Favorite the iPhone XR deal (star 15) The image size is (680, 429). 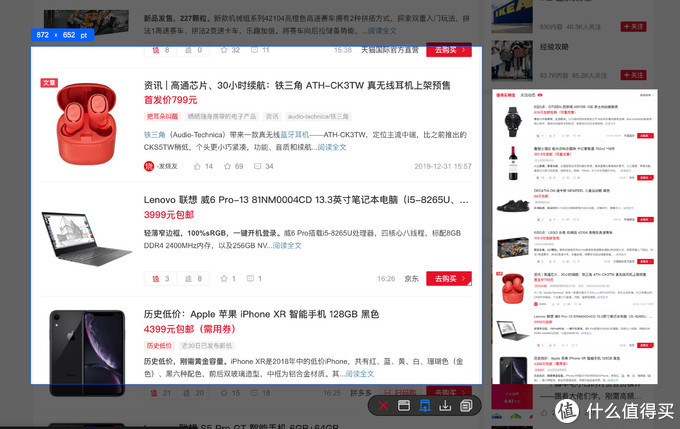(x=230, y=393)
